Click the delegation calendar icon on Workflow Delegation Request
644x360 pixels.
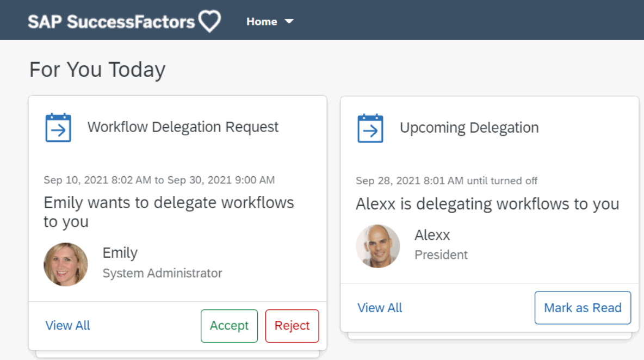(x=58, y=127)
